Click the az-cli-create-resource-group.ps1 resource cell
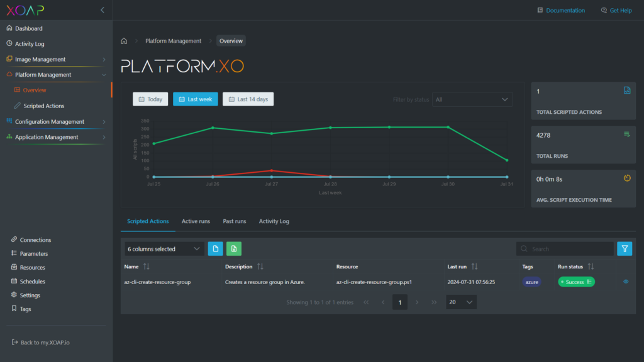 point(374,282)
